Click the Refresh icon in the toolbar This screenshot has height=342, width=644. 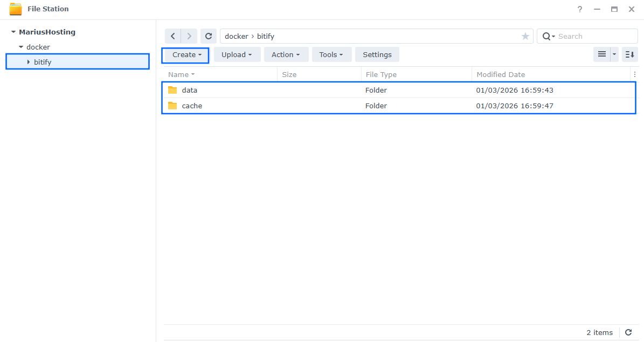209,36
